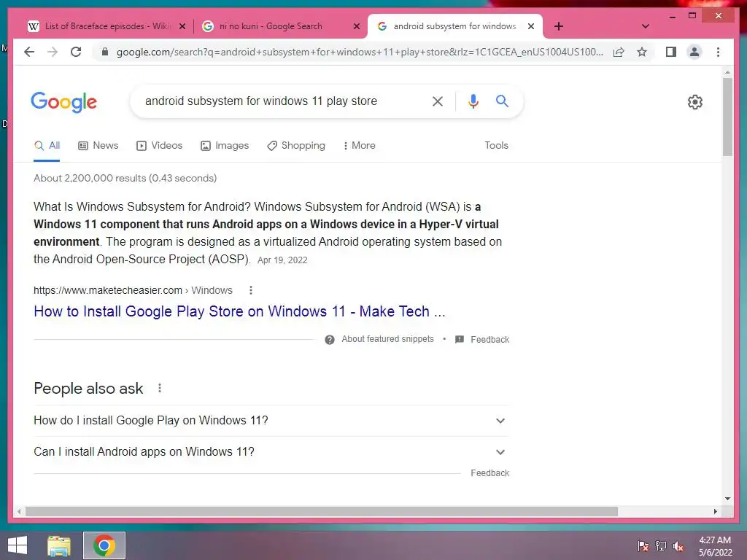Click the Apr 19, 2022 snippet date
Screen dimensions: 747x560
(282, 260)
